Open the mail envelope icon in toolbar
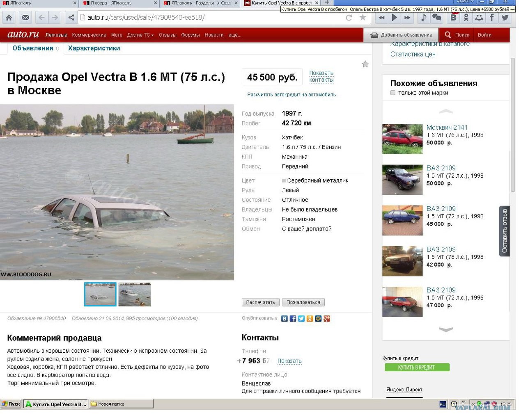Screen dimensions: 521x420 tap(25, 18)
